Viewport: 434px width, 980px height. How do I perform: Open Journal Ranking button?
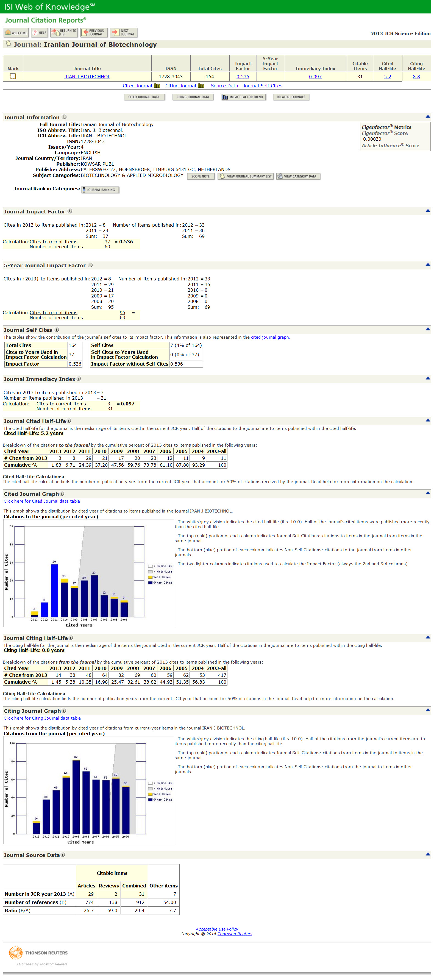(x=100, y=190)
